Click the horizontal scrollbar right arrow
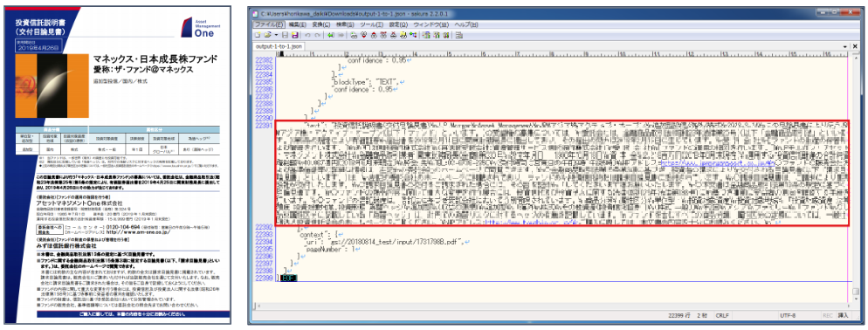The width and height of the screenshot is (868, 330). tap(849, 306)
